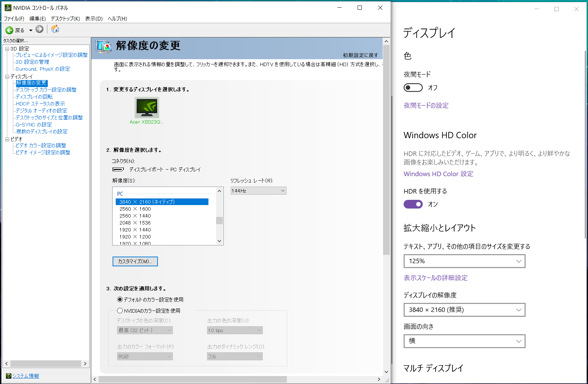Screen dimensions: 588x384
Task: Click the Home icon in NVIDIA toolbar
Action: click(55, 29)
